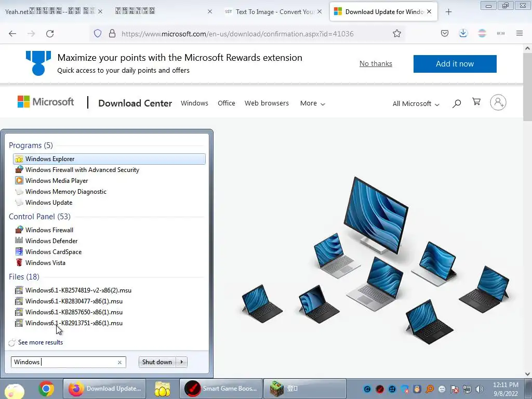The image size is (532, 399).
Task: Open the folder app on the taskbar
Action: click(163, 389)
